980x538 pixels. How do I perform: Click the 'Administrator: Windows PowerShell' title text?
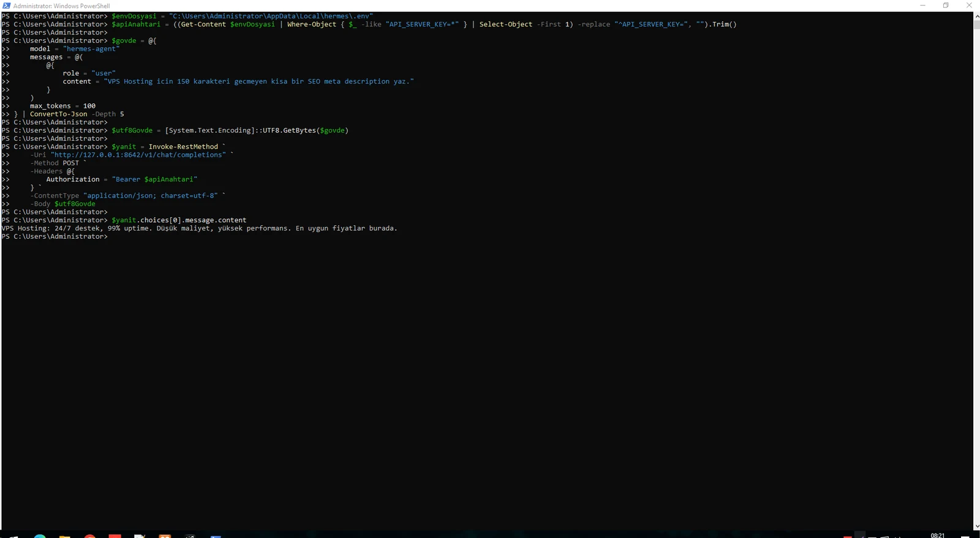[62, 6]
